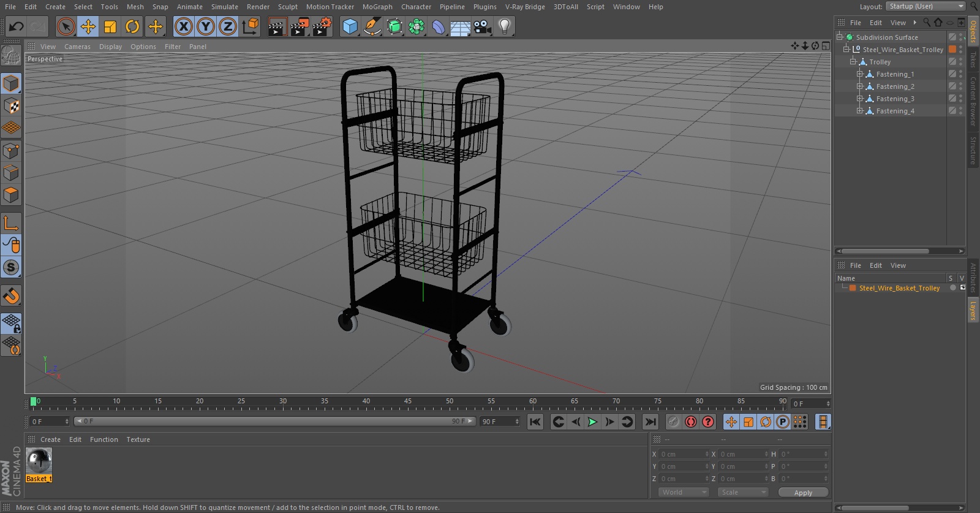
Task: Toggle Z axis lock
Action: click(x=228, y=26)
